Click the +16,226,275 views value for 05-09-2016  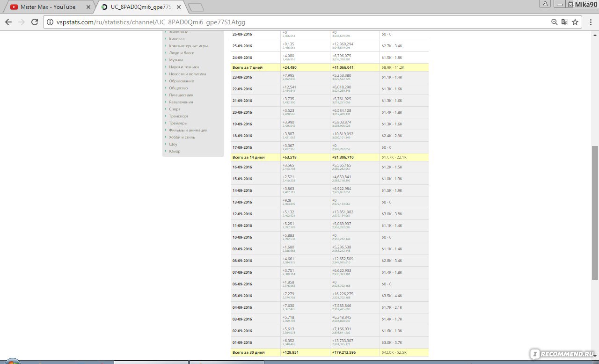(x=343, y=294)
